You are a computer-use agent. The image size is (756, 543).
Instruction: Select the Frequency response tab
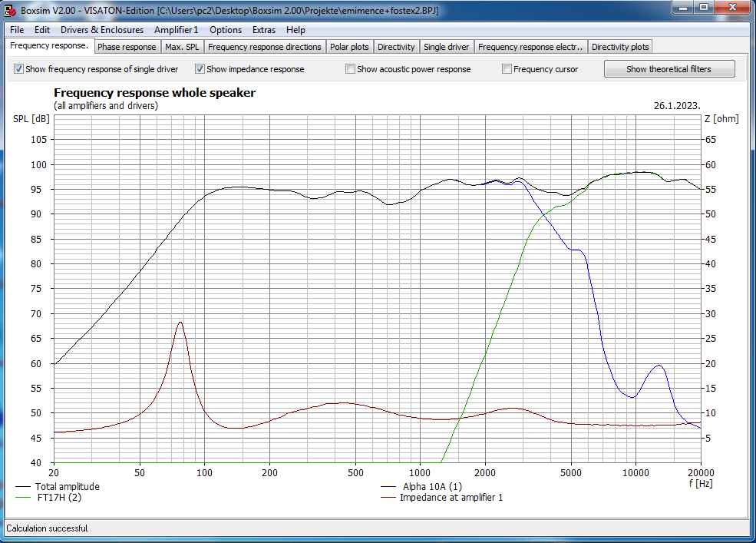point(49,46)
